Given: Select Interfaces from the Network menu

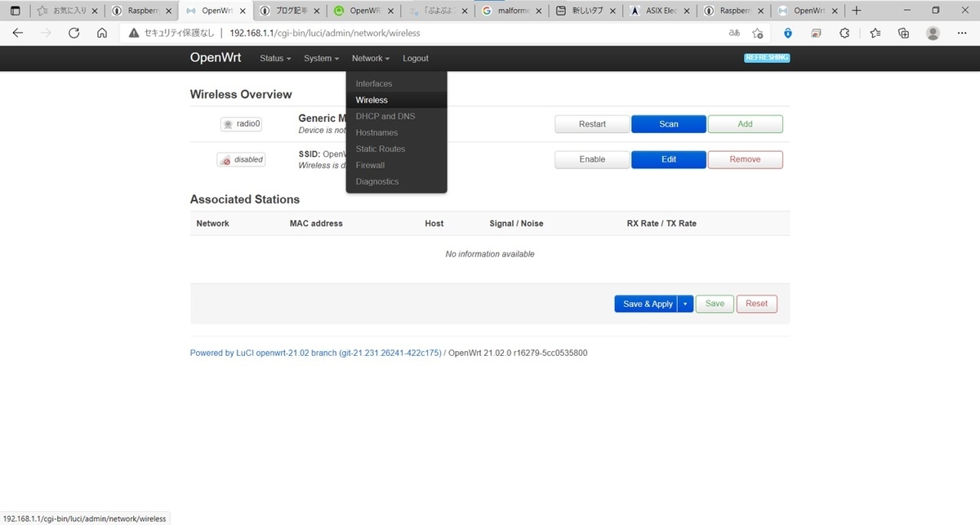Looking at the screenshot, I should (x=396, y=83).
